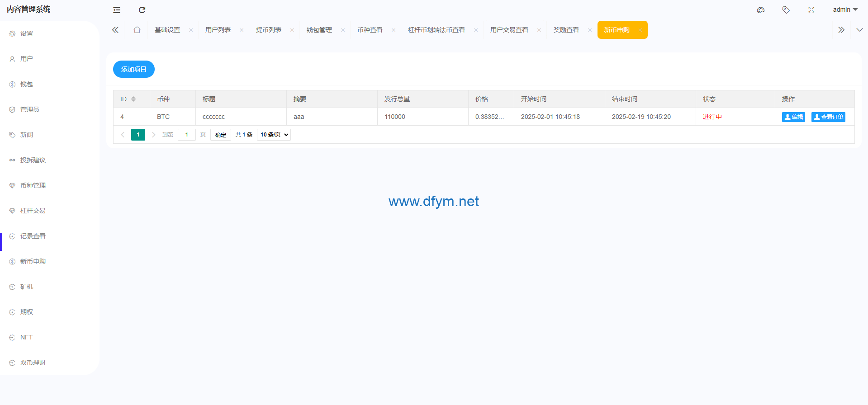Switch to 用户列表 tab
This screenshot has width=868, height=405.
pyautogui.click(x=218, y=30)
